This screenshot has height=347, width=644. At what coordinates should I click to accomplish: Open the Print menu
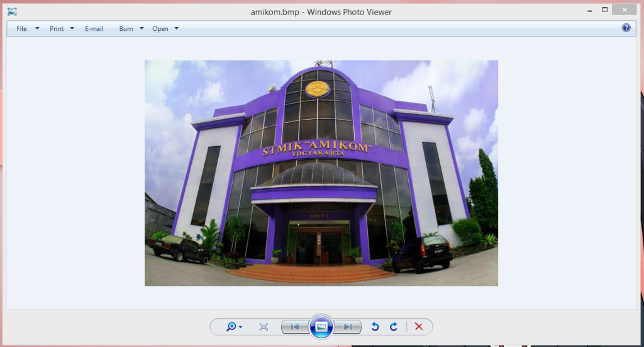57,28
